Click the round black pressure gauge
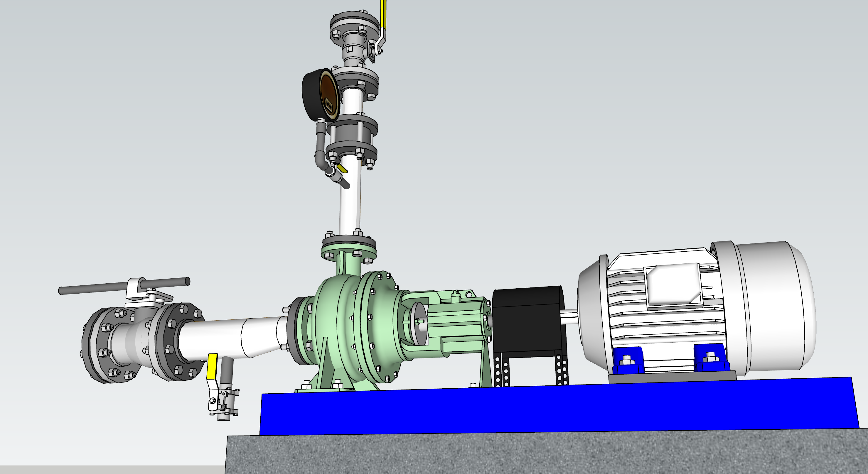 pos(320,95)
